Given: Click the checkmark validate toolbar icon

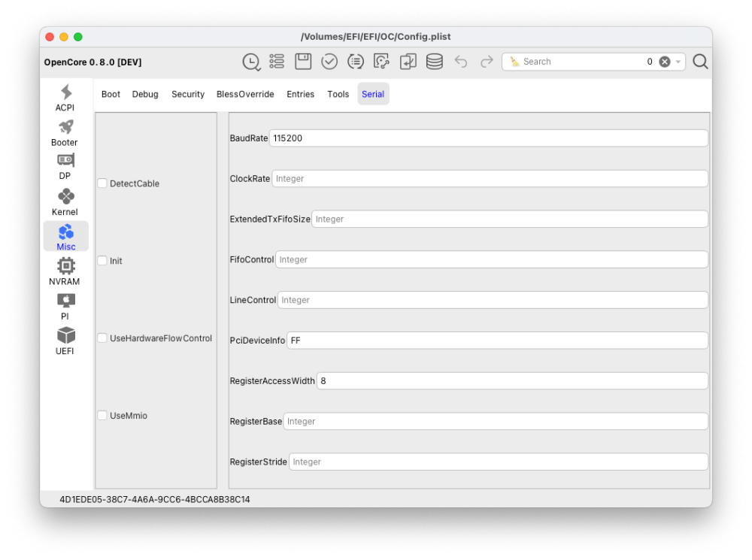Looking at the screenshot, I should pyautogui.click(x=329, y=62).
